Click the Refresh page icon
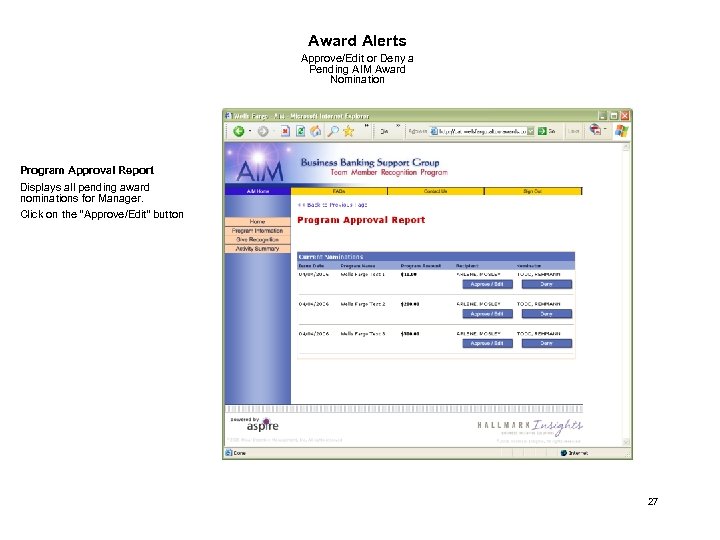The image size is (720, 540). (x=300, y=131)
